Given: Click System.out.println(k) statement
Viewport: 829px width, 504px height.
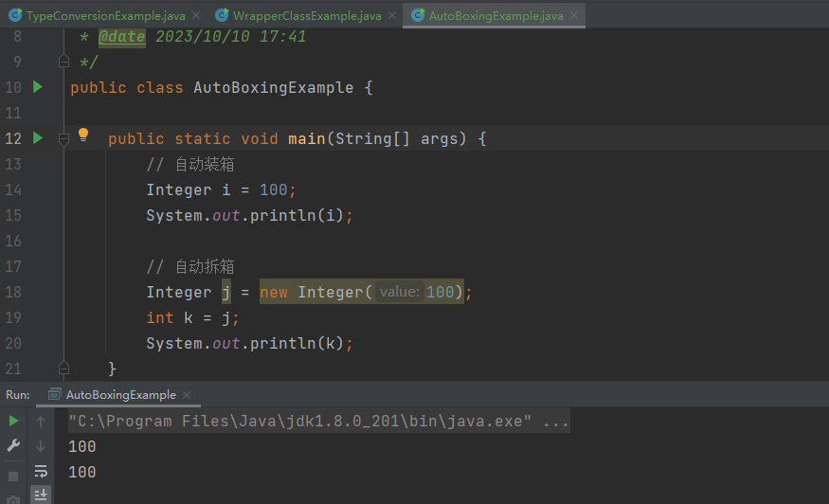Looking at the screenshot, I should tap(249, 344).
